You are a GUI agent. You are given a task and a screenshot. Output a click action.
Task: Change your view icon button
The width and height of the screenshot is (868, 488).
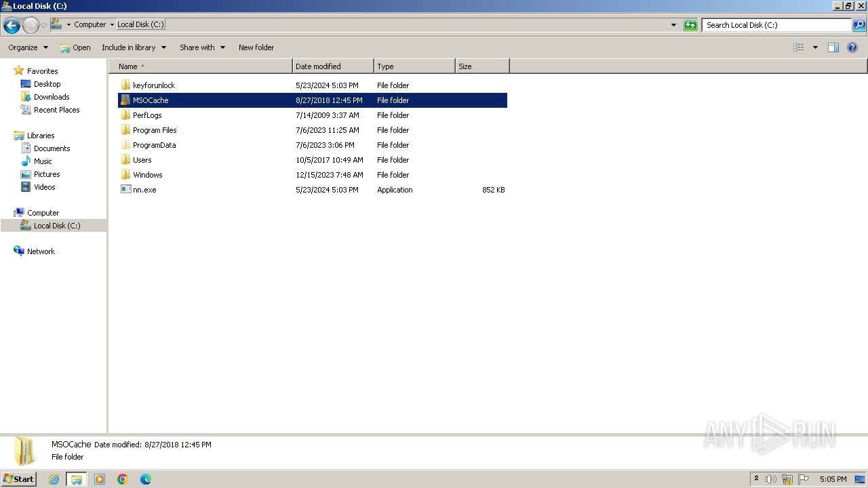[799, 47]
